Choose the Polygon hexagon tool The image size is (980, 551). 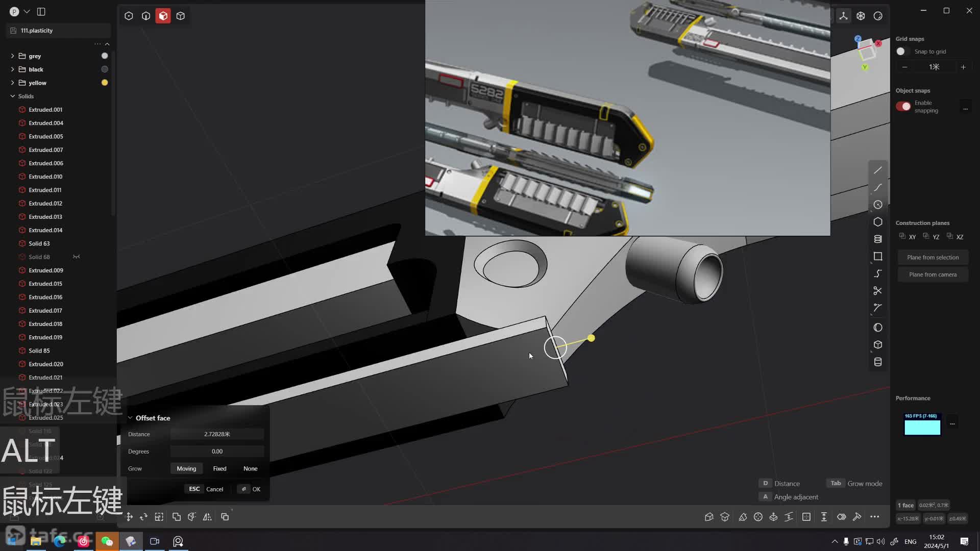878,222
